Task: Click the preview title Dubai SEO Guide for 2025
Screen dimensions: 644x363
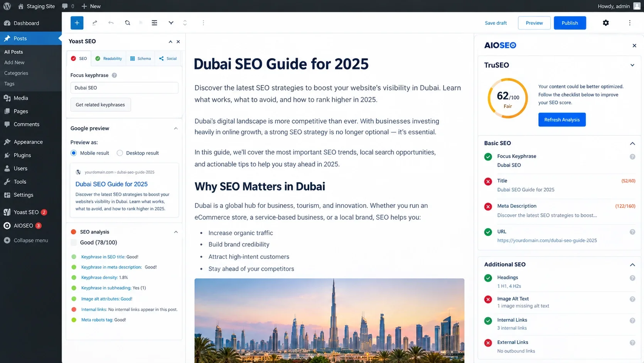Action: click(x=111, y=184)
